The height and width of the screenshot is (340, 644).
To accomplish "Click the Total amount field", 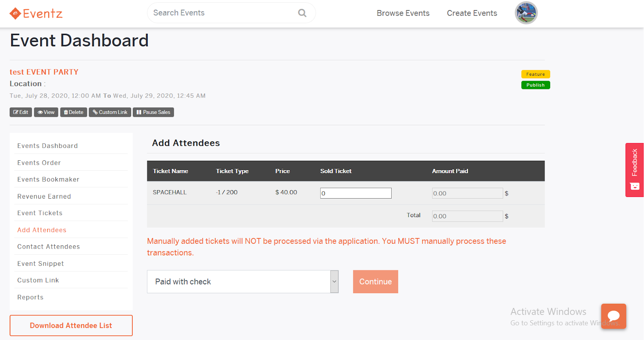I will tap(467, 216).
